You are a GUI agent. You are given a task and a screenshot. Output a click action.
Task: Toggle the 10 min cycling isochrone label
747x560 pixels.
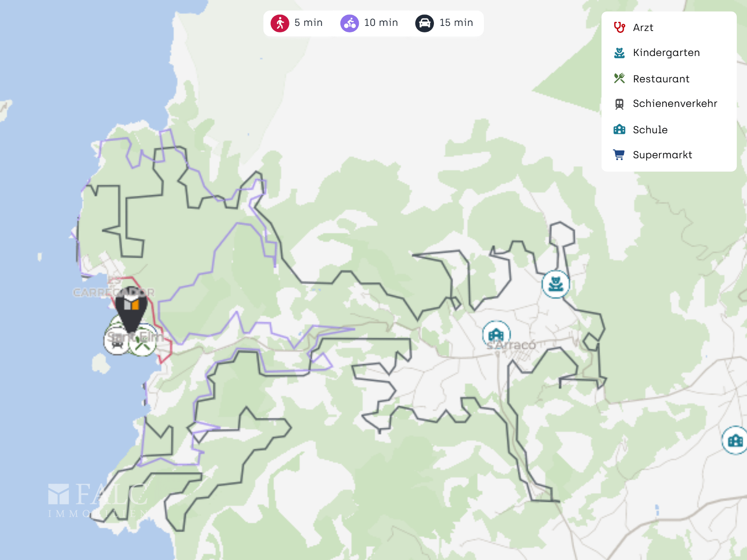coord(381,23)
